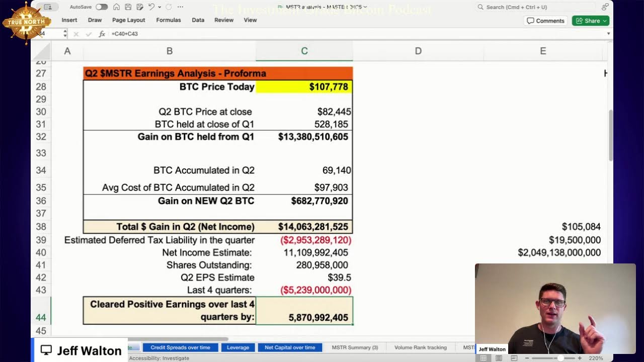Click the horizontal sheet scrollbar
Screen dimensions: 644x362
coord(179,339)
